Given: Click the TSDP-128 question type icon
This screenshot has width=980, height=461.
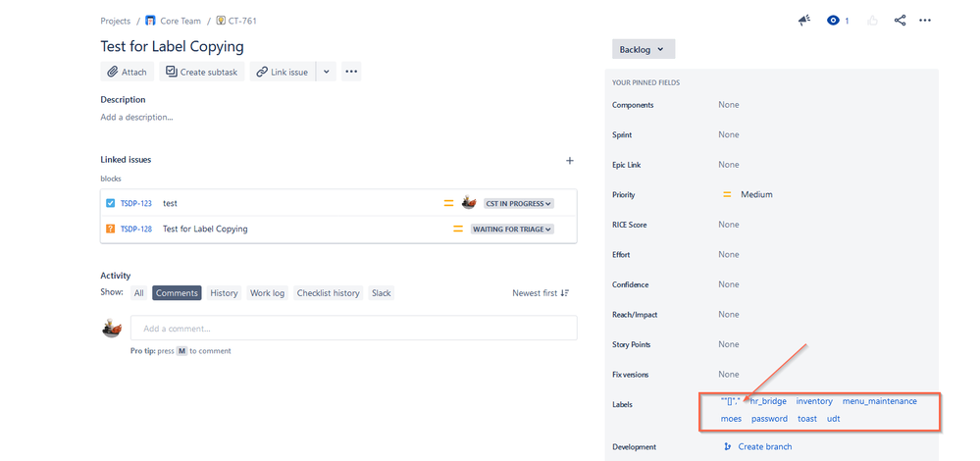Looking at the screenshot, I should click(x=111, y=229).
